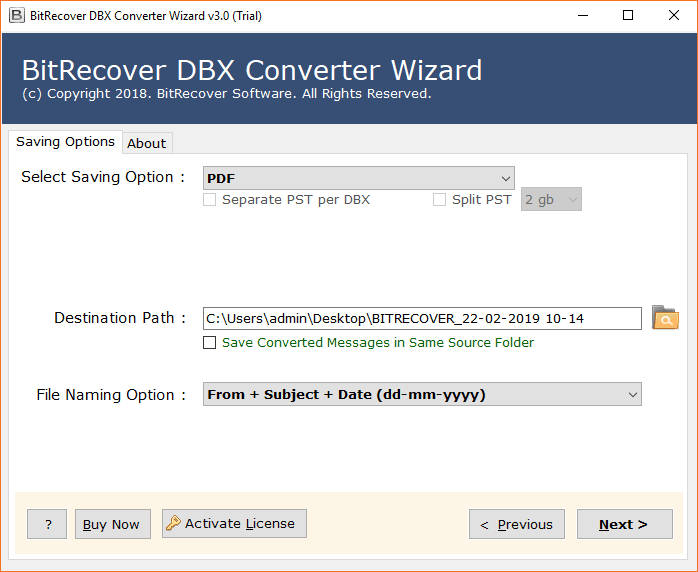698x572 pixels.
Task: Click the BitRecover app icon in title bar
Action: coord(17,15)
